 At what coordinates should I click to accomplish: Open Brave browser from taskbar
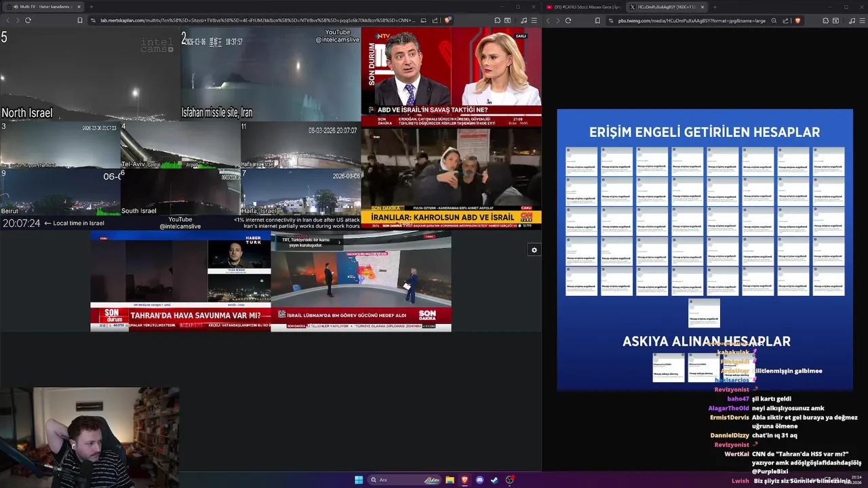pos(465,480)
